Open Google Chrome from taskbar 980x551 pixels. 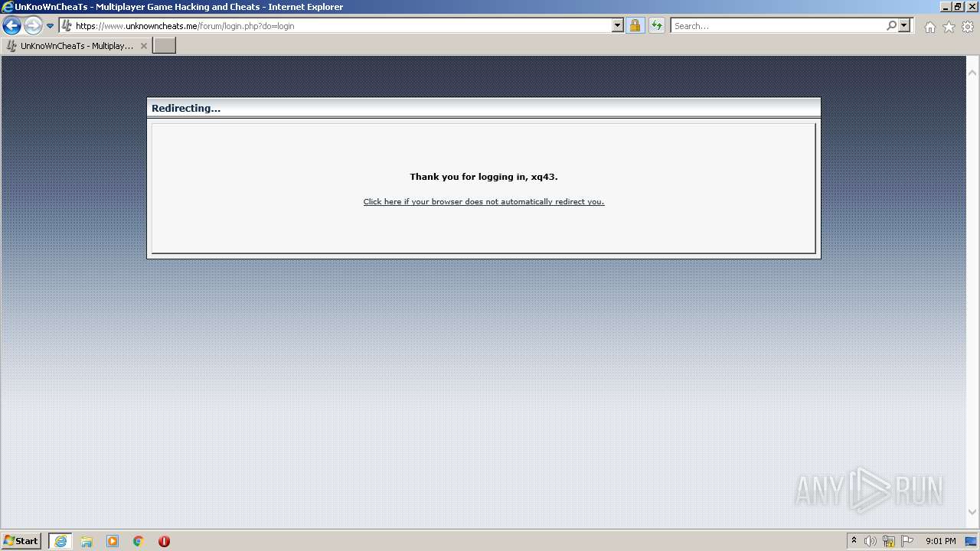coord(139,541)
